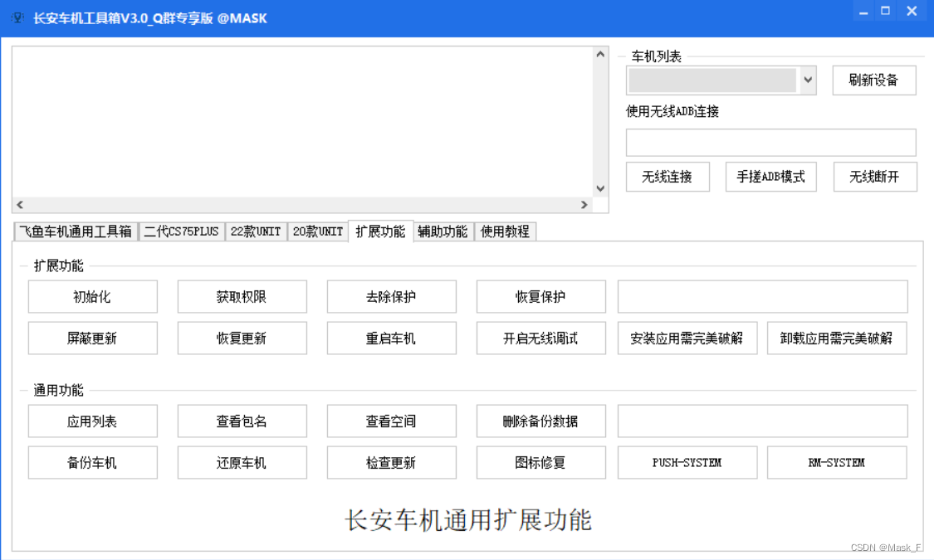Click the 删除备份数据 button

pyautogui.click(x=540, y=421)
